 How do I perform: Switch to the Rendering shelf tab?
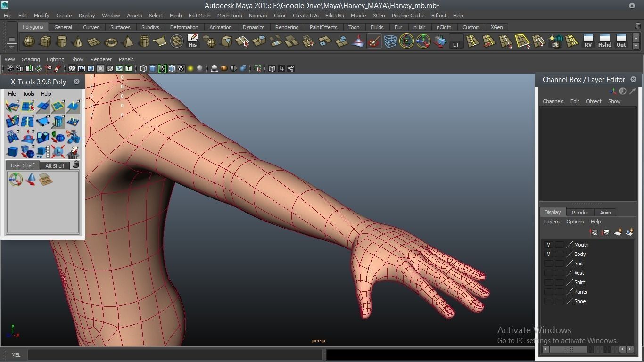(x=287, y=27)
